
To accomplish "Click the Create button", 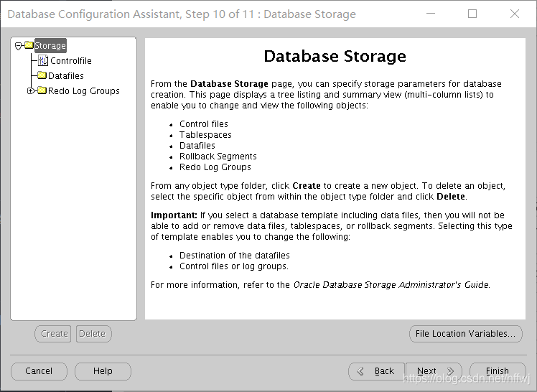I will [x=53, y=333].
